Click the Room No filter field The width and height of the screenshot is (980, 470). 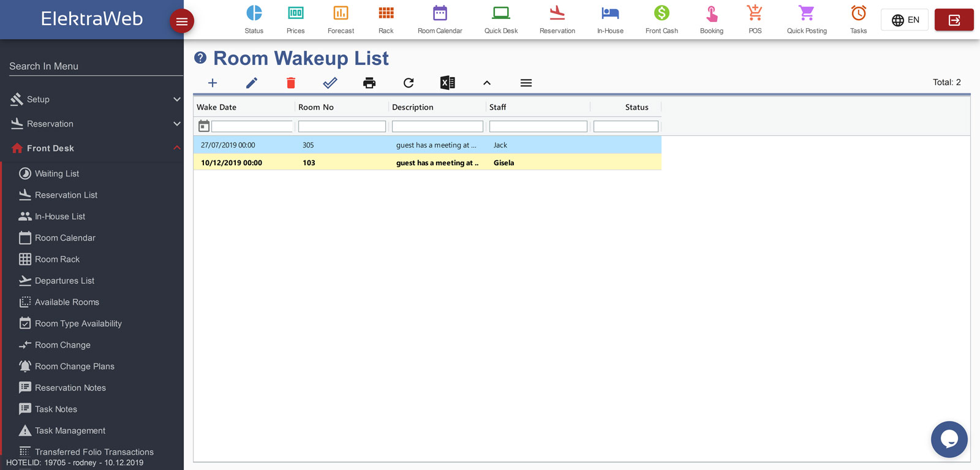pos(342,127)
